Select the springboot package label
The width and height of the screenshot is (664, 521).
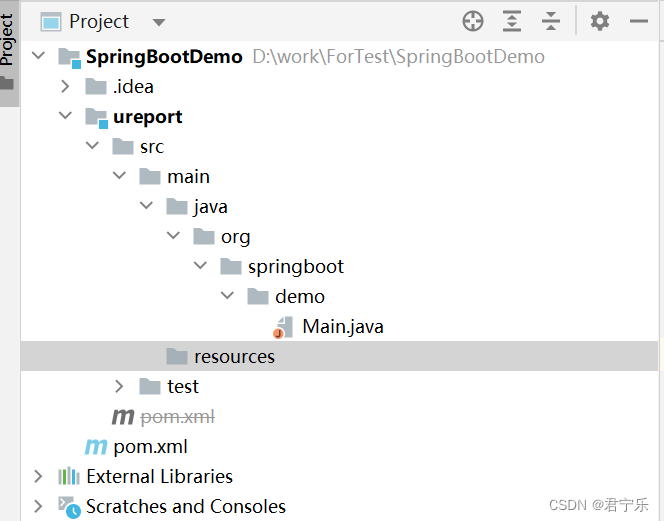296,267
